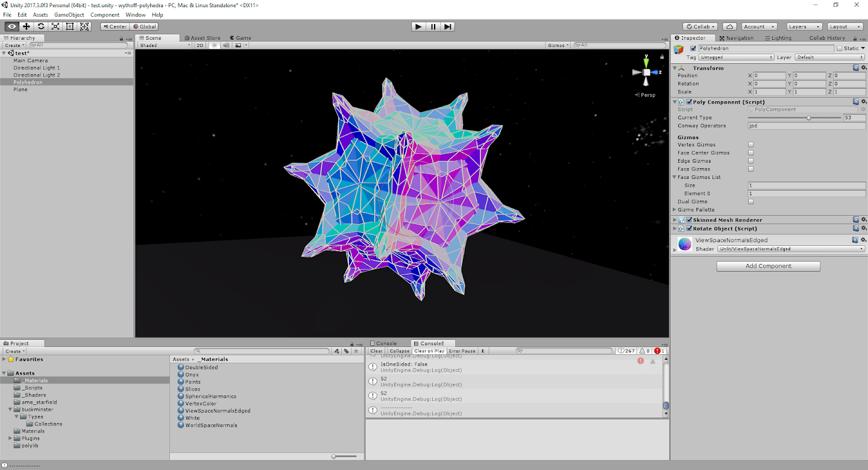Screen dimensions: 868x470
Task: Toggle console error count filter
Action: click(659, 351)
